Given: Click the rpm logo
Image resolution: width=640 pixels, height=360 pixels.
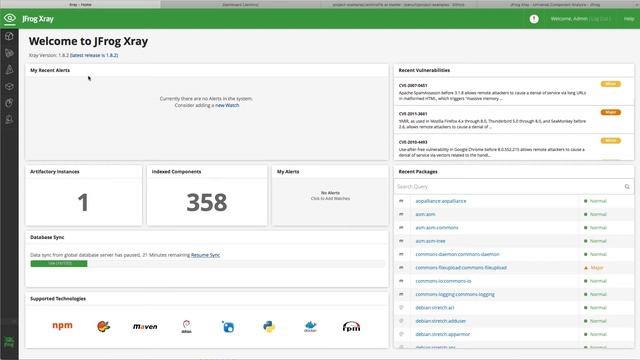Looking at the screenshot, I should tap(351, 327).
